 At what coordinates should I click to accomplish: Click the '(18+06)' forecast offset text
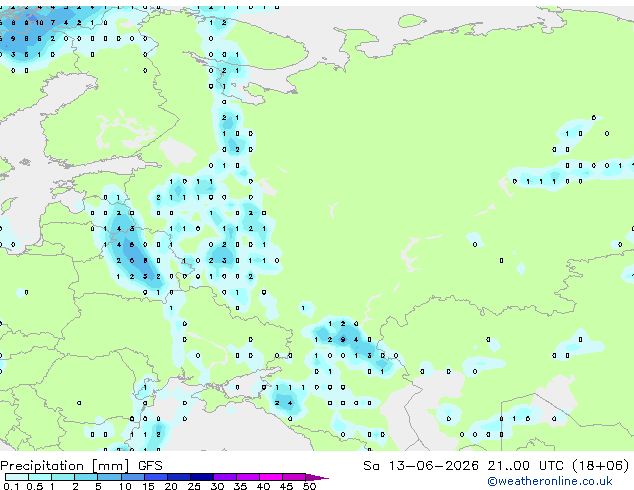point(601,466)
